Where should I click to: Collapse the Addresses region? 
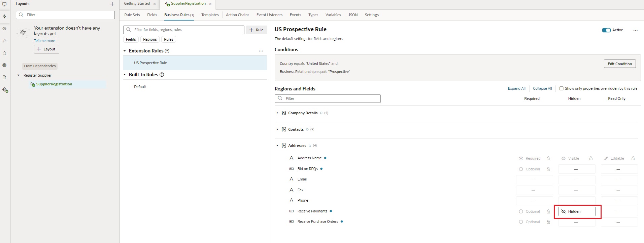(x=277, y=146)
